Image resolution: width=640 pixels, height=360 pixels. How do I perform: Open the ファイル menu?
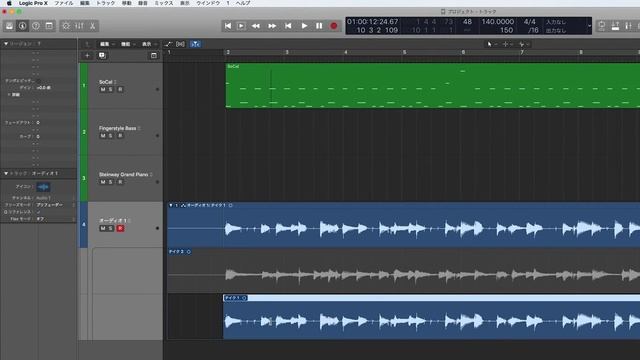tap(64, 3)
